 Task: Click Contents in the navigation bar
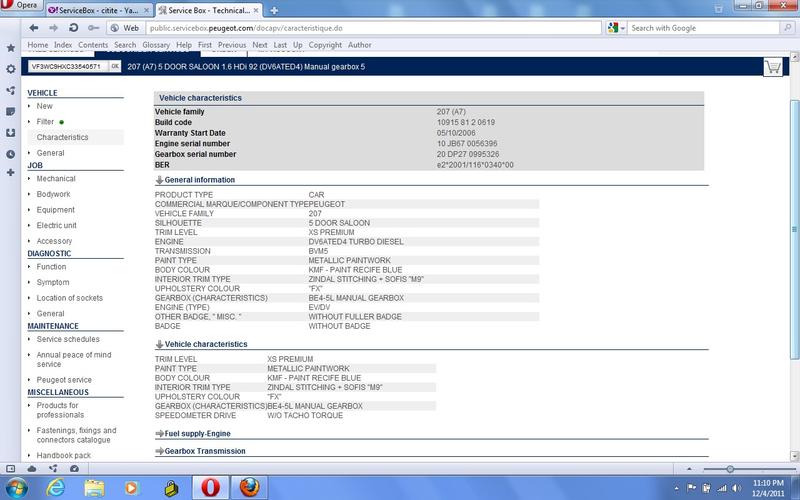pyautogui.click(x=93, y=45)
